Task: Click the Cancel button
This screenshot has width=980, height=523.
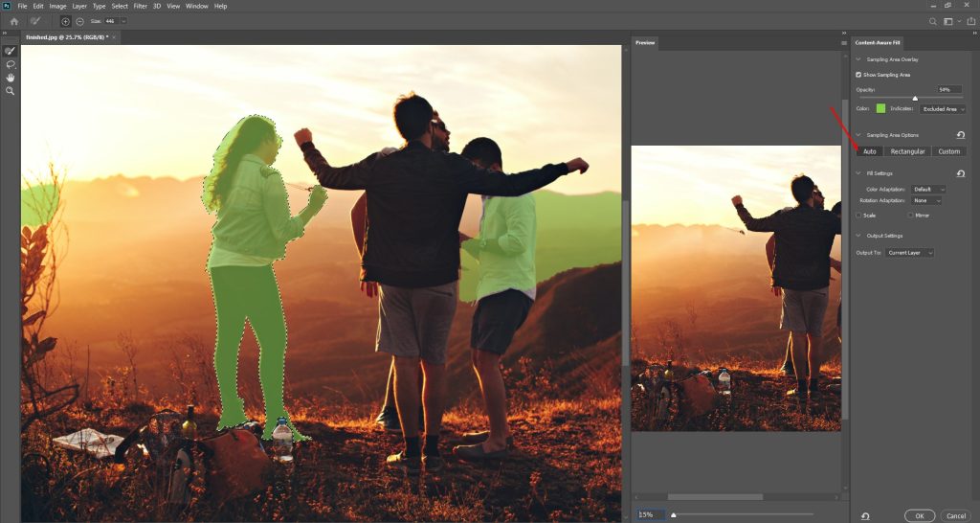Action: point(956,516)
